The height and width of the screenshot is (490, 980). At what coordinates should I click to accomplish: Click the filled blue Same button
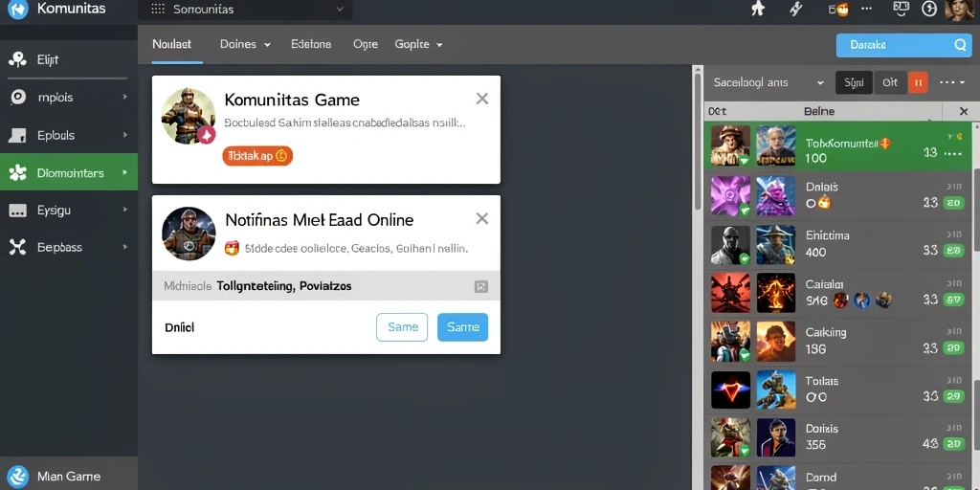coord(462,327)
